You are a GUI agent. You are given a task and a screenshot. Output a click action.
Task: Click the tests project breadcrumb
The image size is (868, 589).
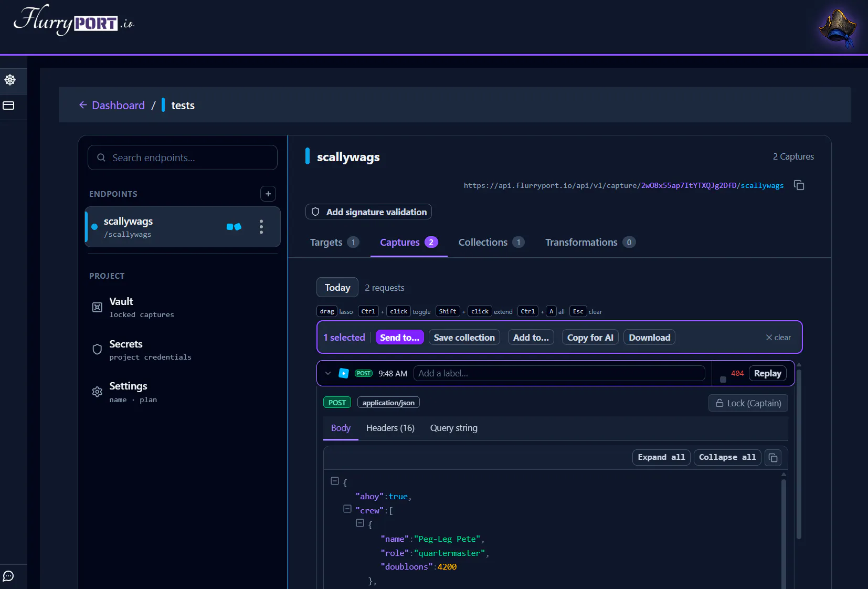pos(183,105)
